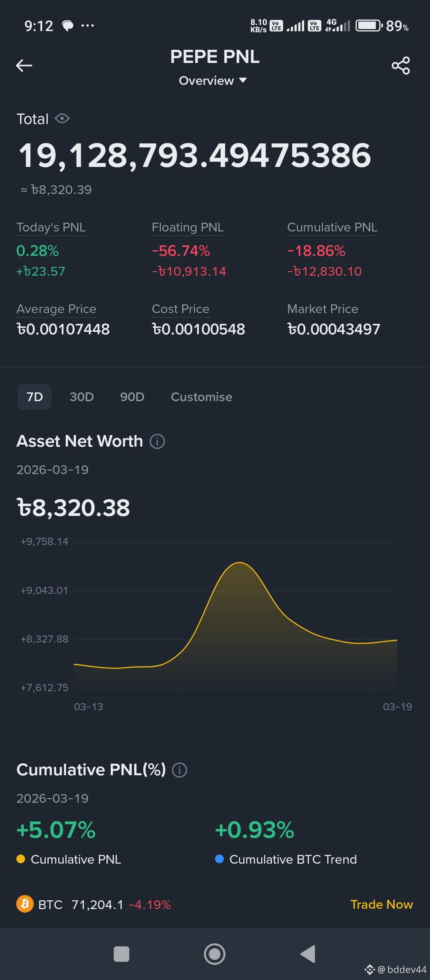Tap the 03-13 chart axis date
This screenshot has width=430, height=980.
tap(88, 707)
